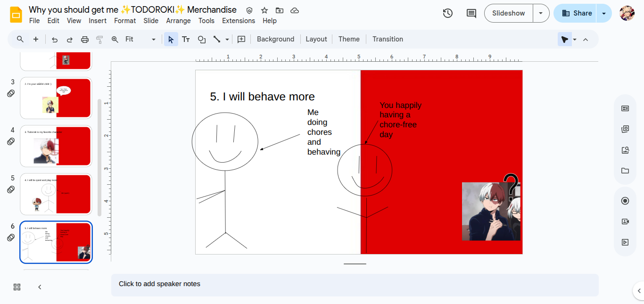The width and height of the screenshot is (644, 304).
Task: Undo the last action
Action: (x=55, y=40)
